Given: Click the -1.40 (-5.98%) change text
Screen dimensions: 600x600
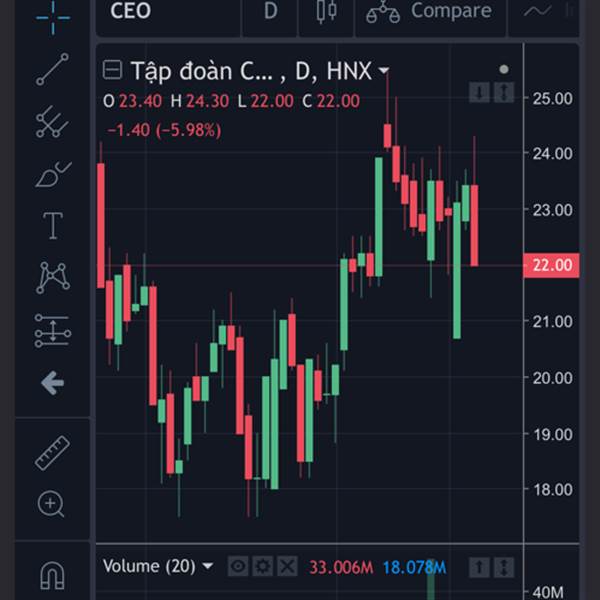Looking at the screenshot, I should click(x=164, y=130).
